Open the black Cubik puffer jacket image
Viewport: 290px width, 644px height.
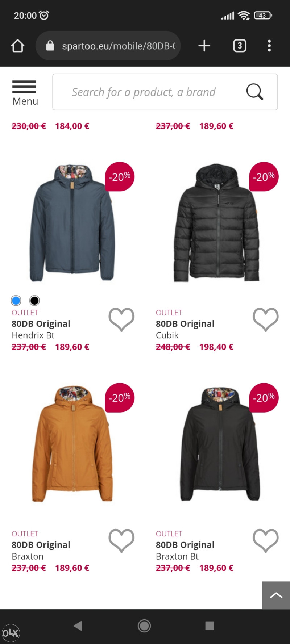point(216,222)
